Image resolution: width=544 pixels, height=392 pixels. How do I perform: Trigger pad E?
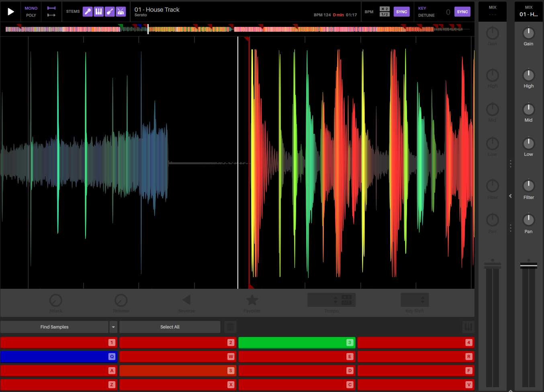(x=297, y=357)
